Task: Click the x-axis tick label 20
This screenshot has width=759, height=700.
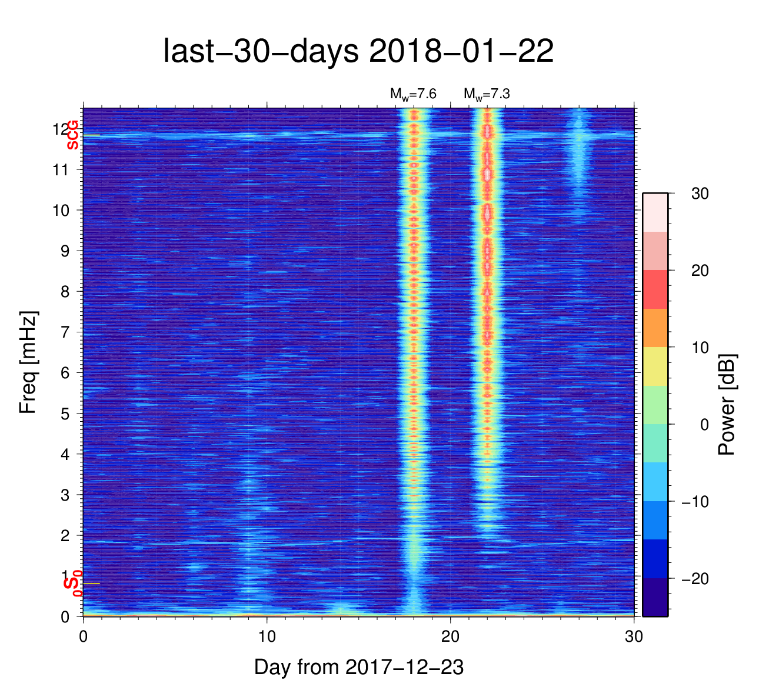Action: point(451,637)
